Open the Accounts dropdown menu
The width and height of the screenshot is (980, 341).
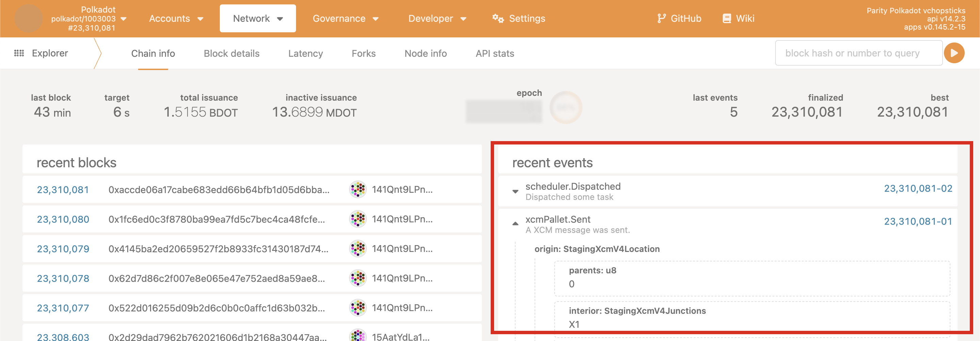(176, 18)
